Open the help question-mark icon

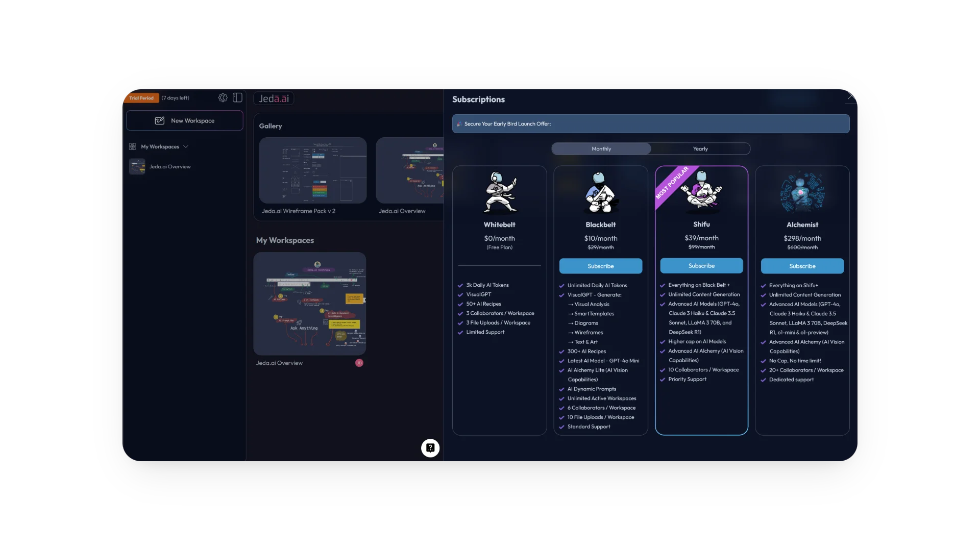pos(430,448)
